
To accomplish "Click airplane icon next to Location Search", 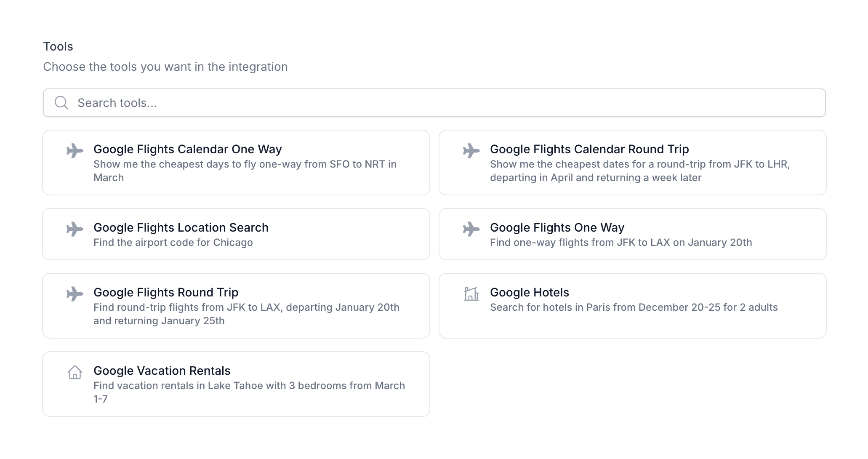I will coord(75,229).
